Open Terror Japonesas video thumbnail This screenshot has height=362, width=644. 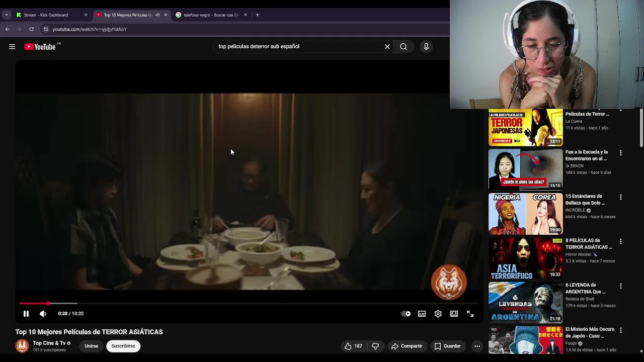526,127
